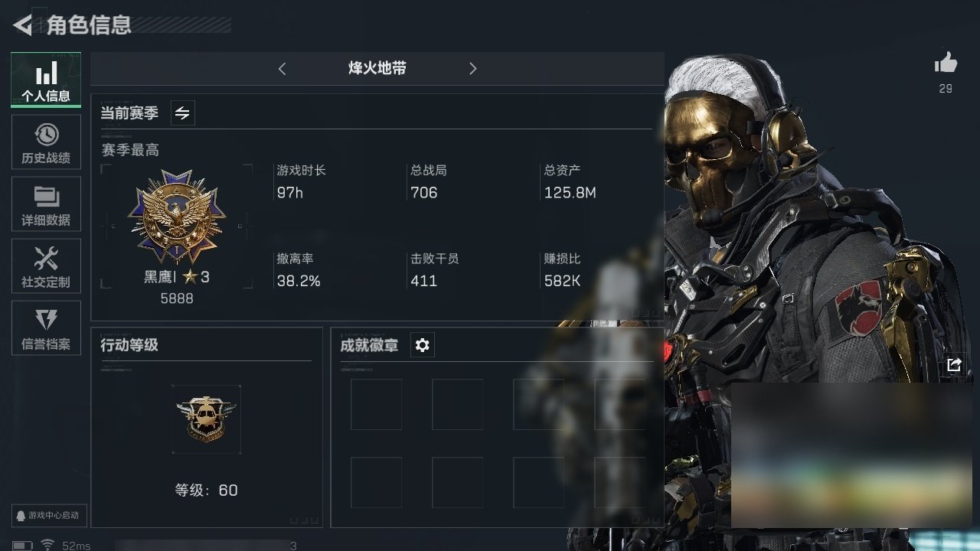
Task: Open the 信誉档案 reputation tab
Action: click(46, 328)
